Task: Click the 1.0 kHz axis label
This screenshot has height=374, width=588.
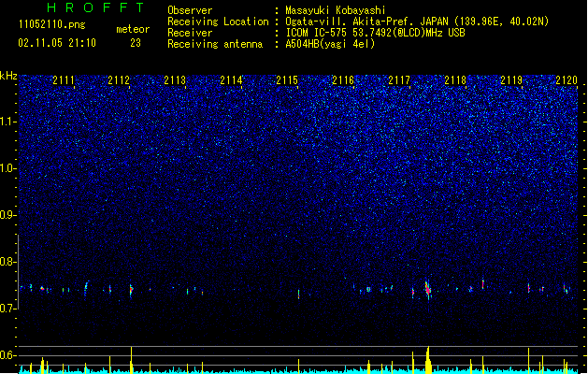Action: pyautogui.click(x=8, y=168)
